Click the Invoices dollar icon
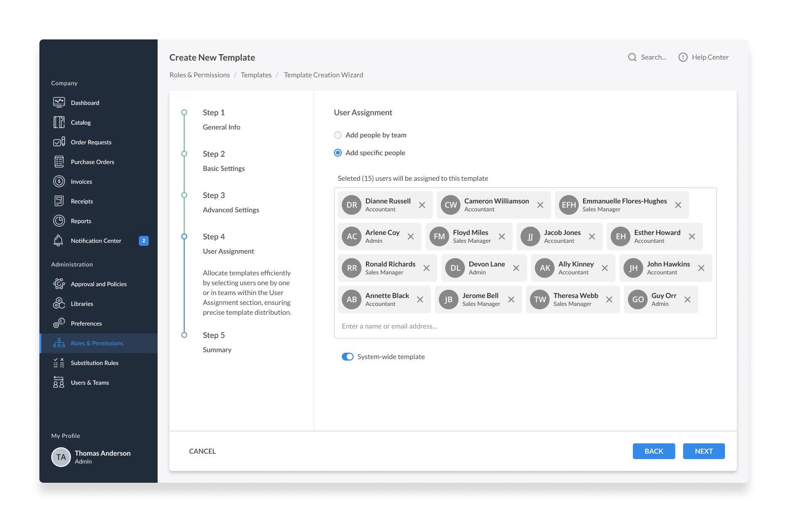The height and width of the screenshot is (532, 788). [59, 181]
